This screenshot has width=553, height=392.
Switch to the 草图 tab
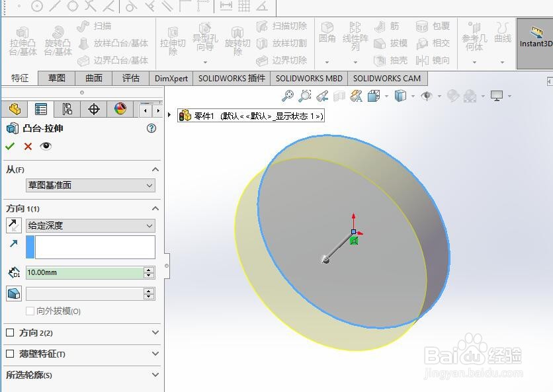[x=57, y=78]
